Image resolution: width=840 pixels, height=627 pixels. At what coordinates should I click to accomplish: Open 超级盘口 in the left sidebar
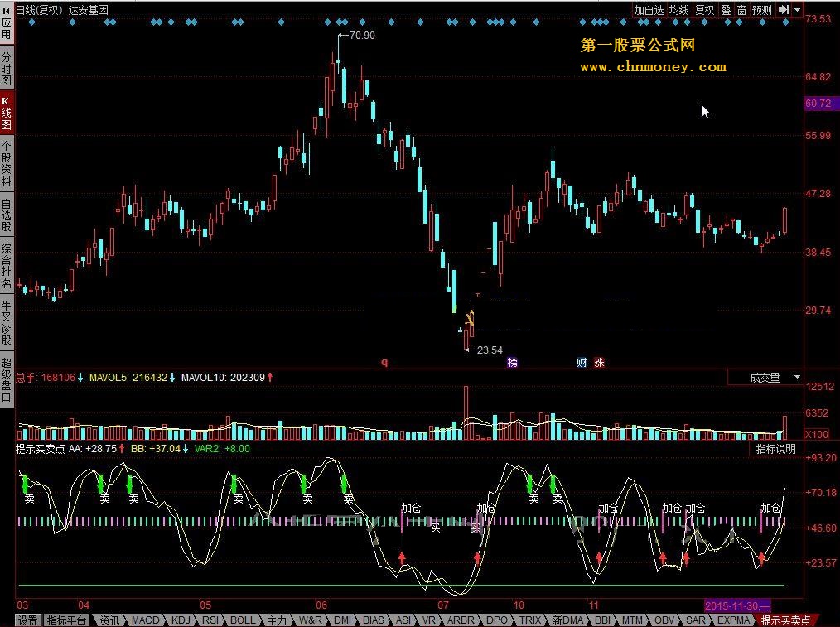[x=7, y=379]
